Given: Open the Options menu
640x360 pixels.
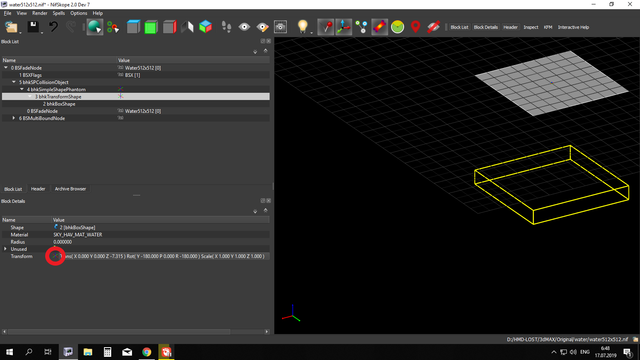Looking at the screenshot, I should 78,13.
